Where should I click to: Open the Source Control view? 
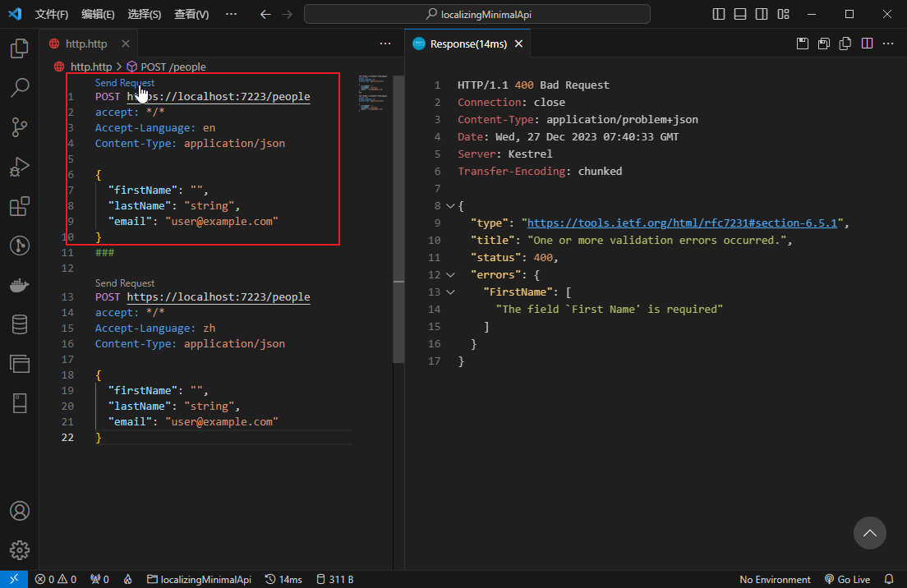click(20, 127)
